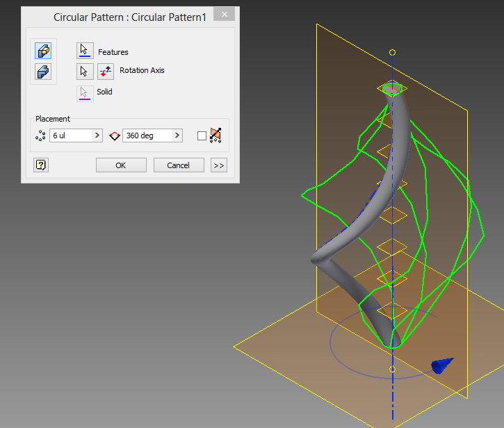This screenshot has width=504, height=428.
Task: Select the pattern entire solid icon
Action: point(43,72)
